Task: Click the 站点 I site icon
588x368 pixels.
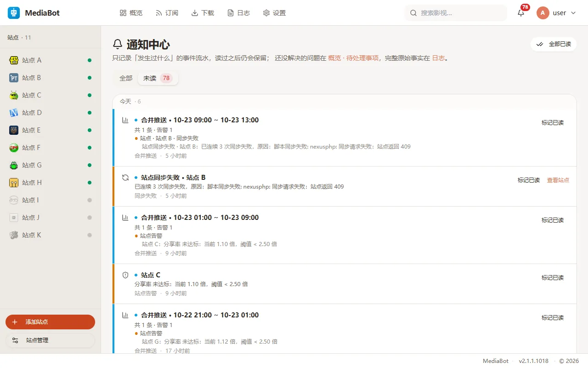Action: click(14, 200)
